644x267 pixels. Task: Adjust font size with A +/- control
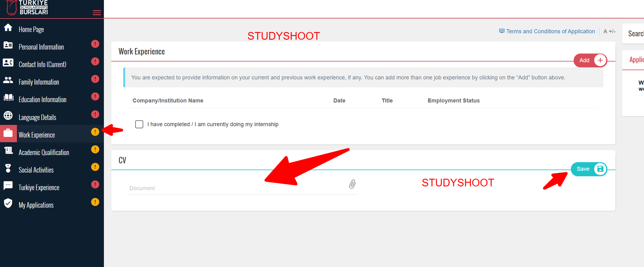[609, 31]
